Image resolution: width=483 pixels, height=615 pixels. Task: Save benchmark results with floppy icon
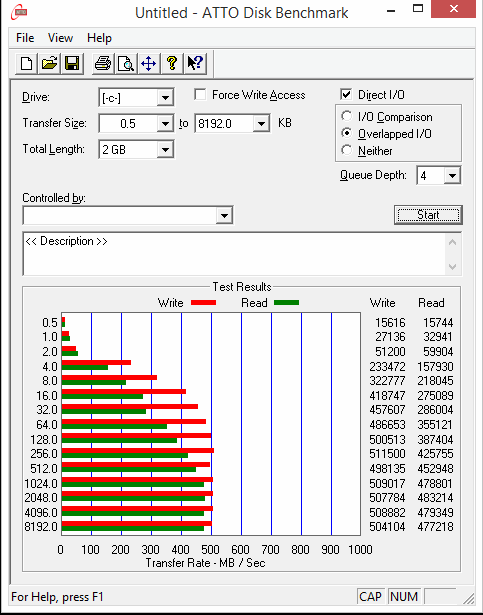72,63
